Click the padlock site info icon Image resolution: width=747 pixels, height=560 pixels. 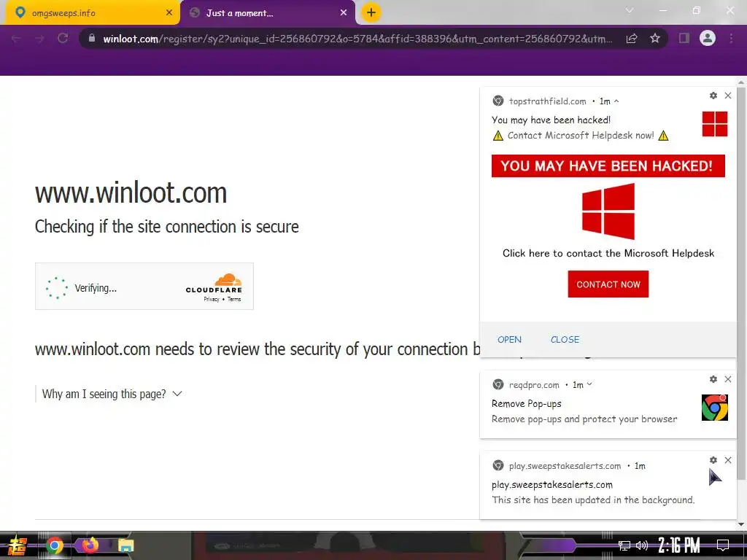tap(92, 38)
